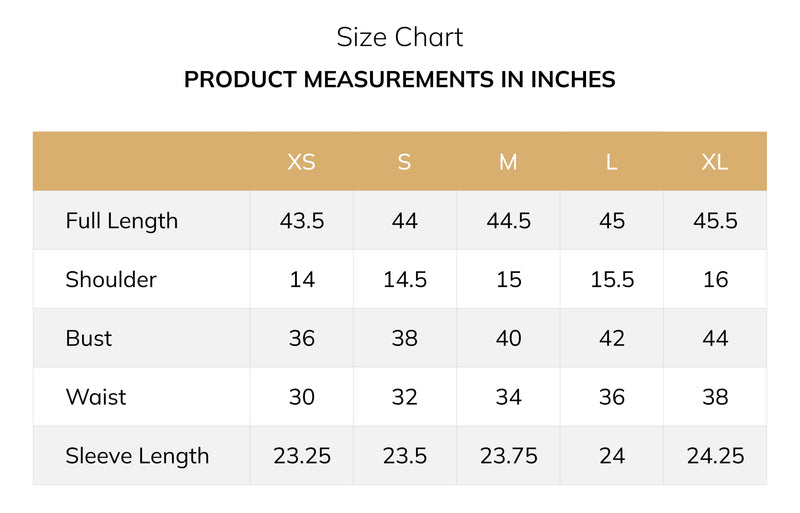
Task: Click the 40 Bust value for M
Action: 508,338
